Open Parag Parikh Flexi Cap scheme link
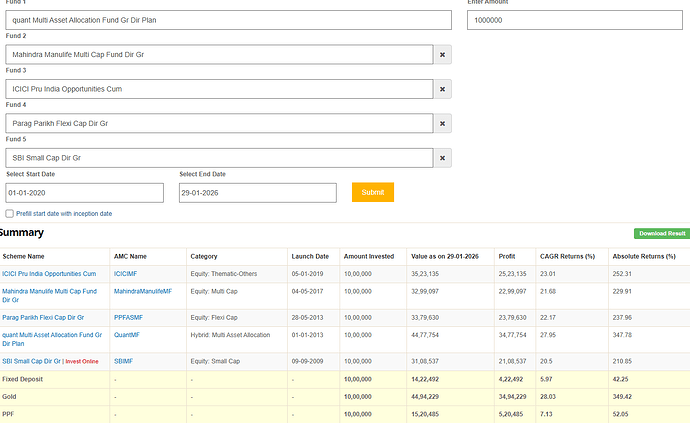690x423 pixels. coord(43,317)
